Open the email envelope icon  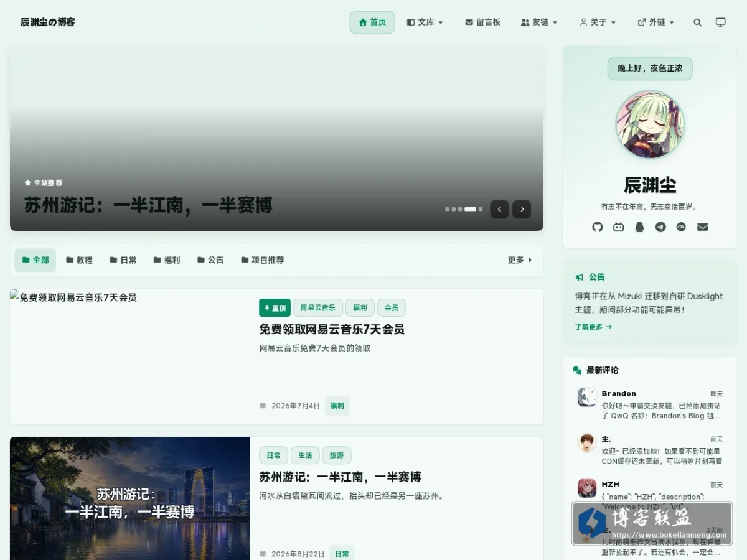point(703,227)
